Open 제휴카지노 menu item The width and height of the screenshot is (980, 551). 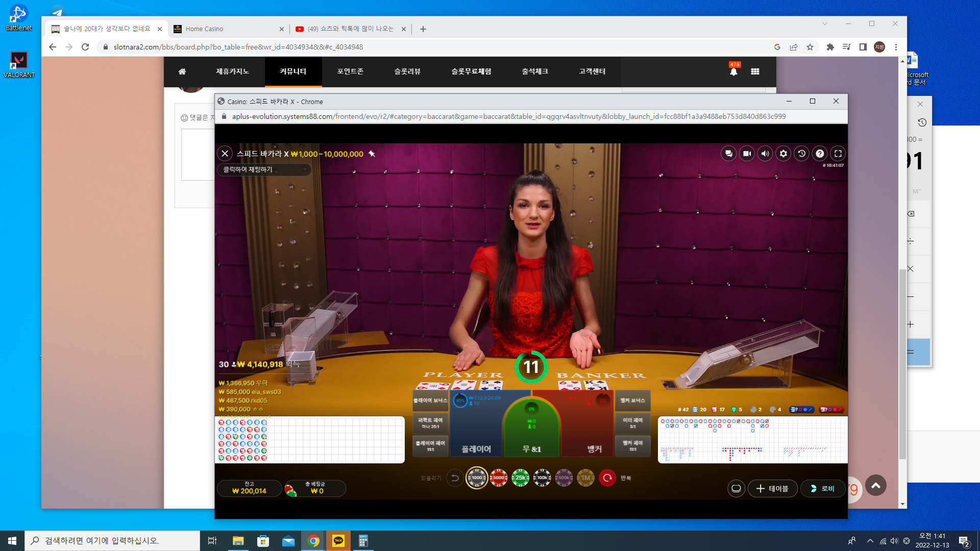(232, 71)
